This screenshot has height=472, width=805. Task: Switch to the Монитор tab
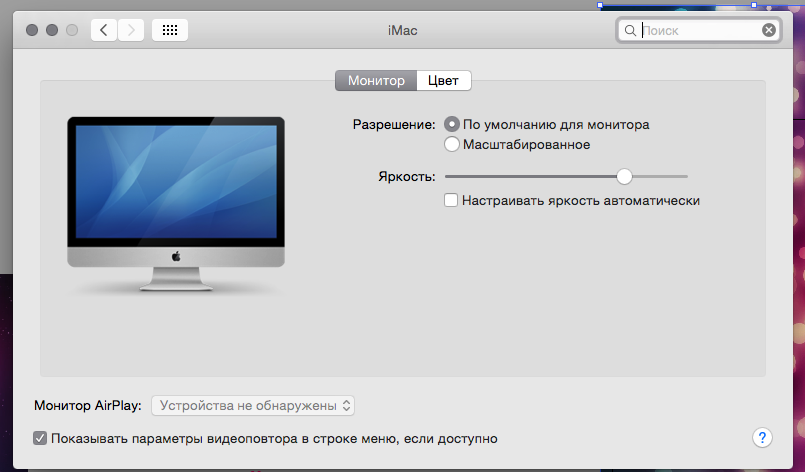[376, 81]
